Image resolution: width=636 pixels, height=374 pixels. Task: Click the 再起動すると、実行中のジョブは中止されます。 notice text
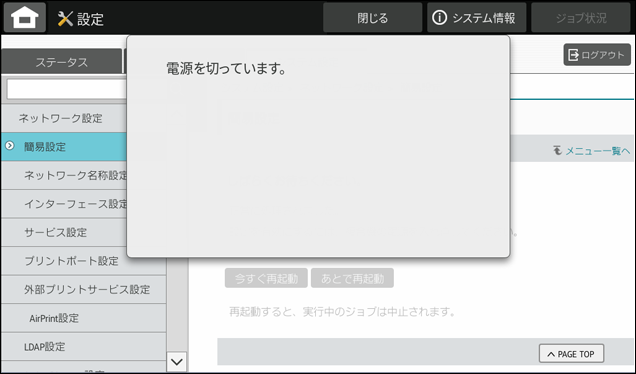tap(342, 312)
